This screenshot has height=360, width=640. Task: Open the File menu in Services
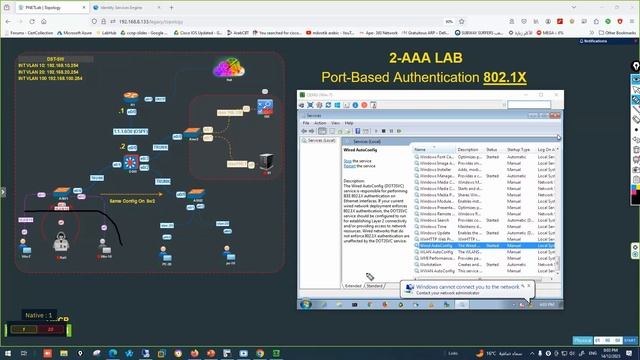point(305,123)
